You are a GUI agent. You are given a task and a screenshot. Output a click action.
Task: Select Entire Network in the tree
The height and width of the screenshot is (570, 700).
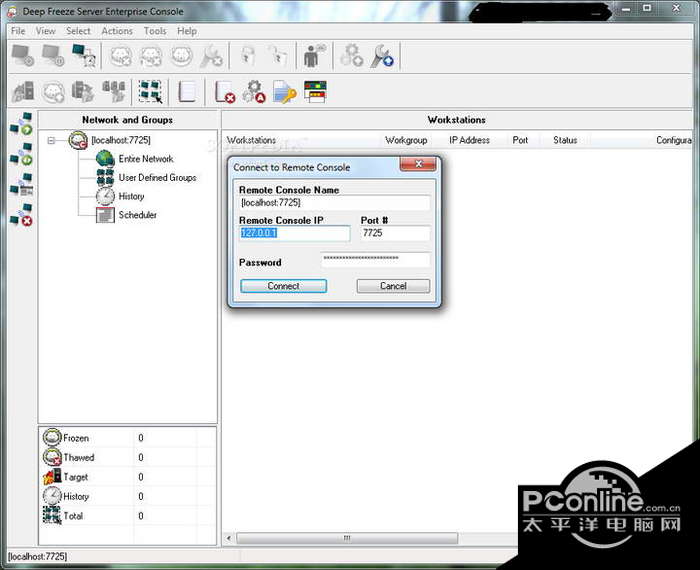(146, 159)
